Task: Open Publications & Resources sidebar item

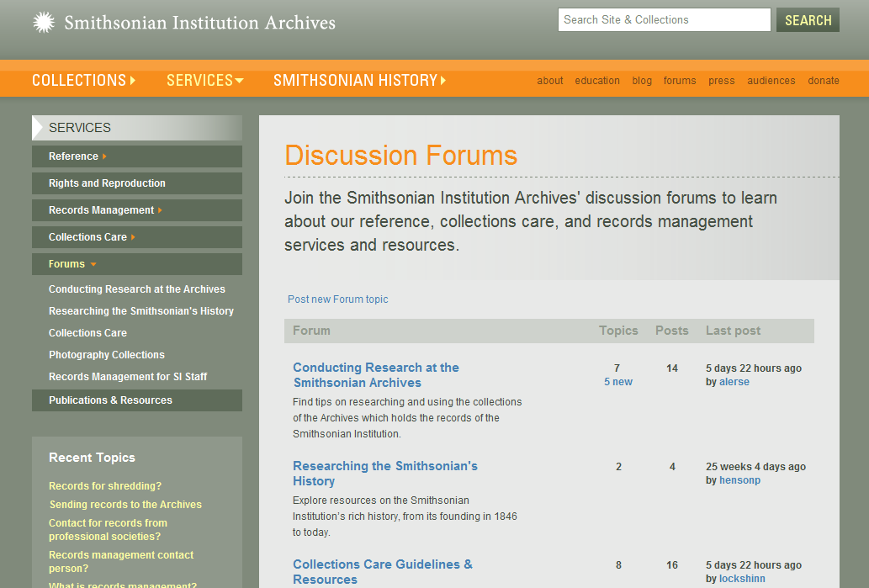Action: (x=110, y=400)
